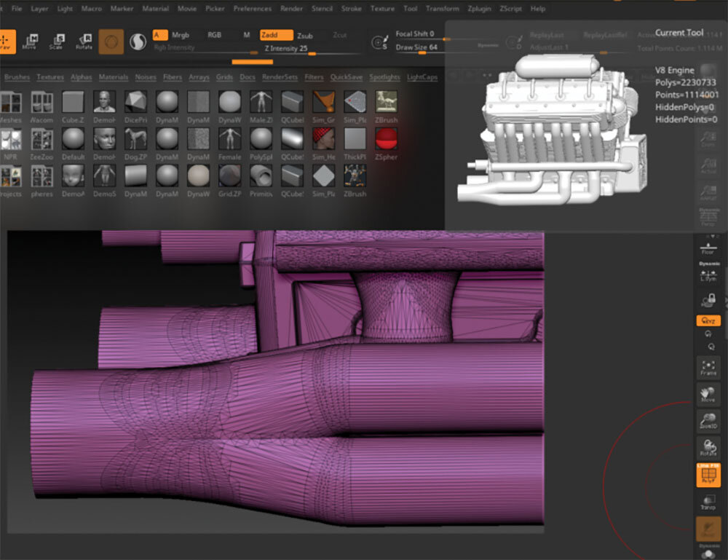
Task: Select the Move transform tool in top shelf
Action: click(30, 42)
